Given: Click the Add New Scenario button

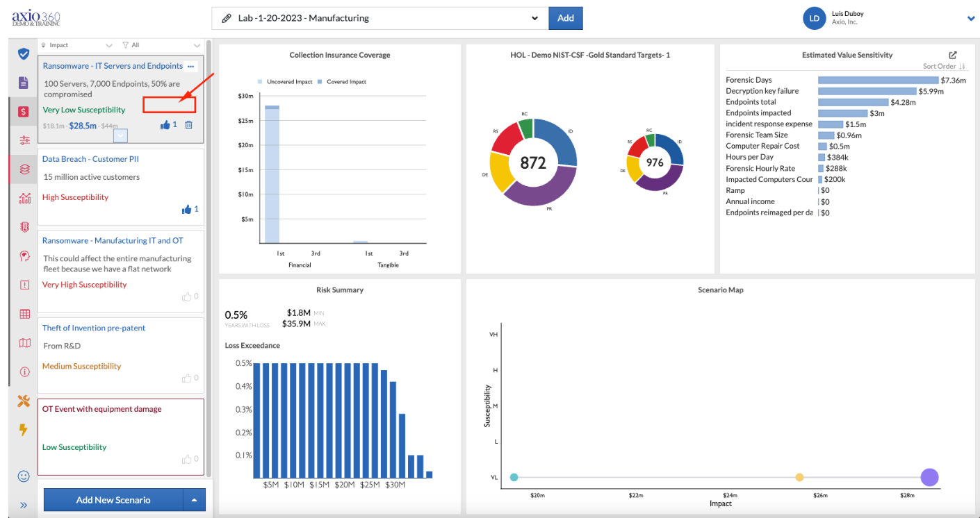Looking at the screenshot, I should [113, 500].
